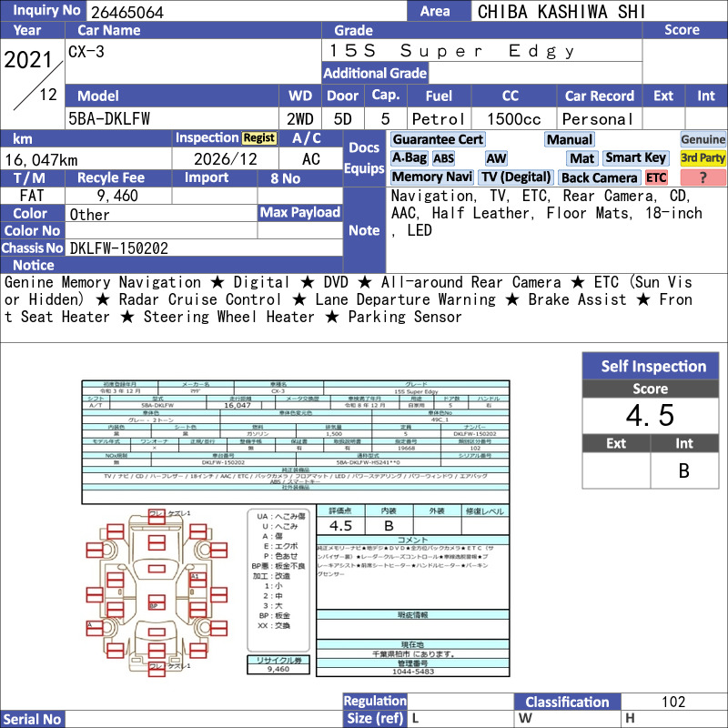Click the red question mark badge
The image size is (728, 728).
703,177
